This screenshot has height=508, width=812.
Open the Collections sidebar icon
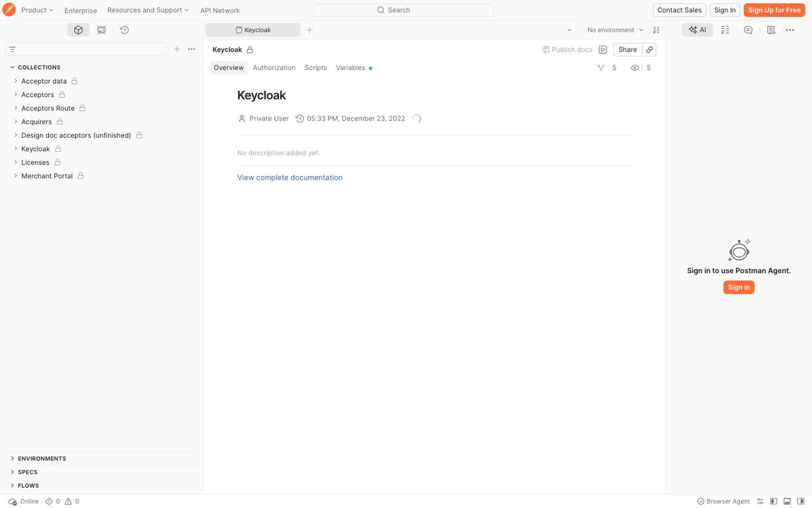(x=78, y=30)
